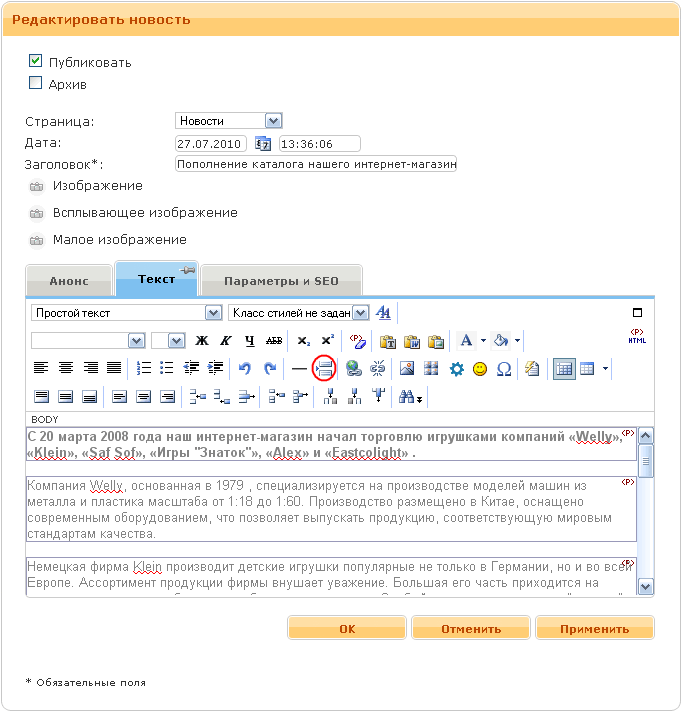Toggle bold formatting (Ж) in the toolbar
The image size is (681, 712).
[x=203, y=341]
